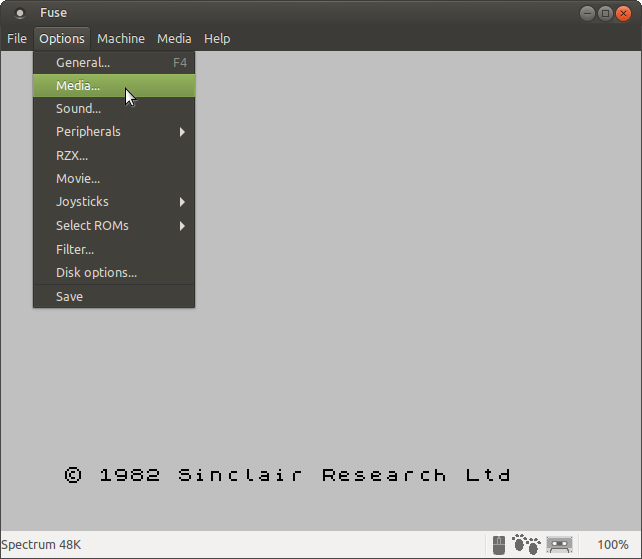Click the Fuse window title icon

pos(20,13)
